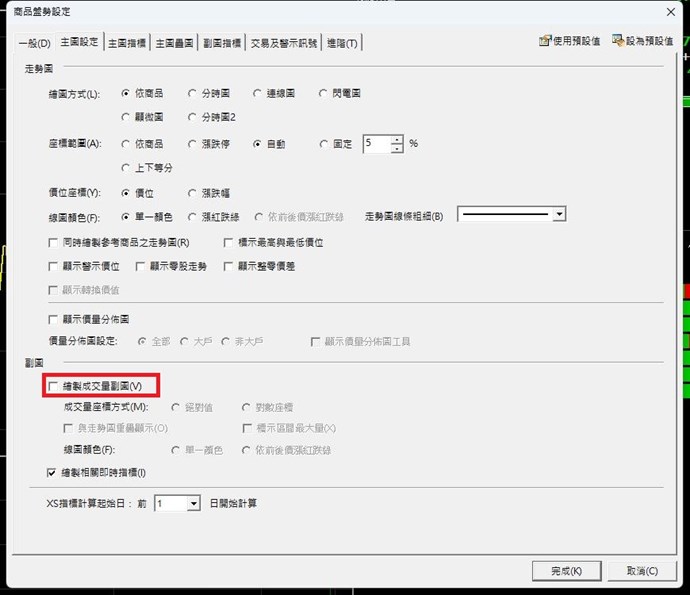This screenshot has height=595, width=690.
Task: Decrease the fixed percent spinner value
Action: (397, 148)
